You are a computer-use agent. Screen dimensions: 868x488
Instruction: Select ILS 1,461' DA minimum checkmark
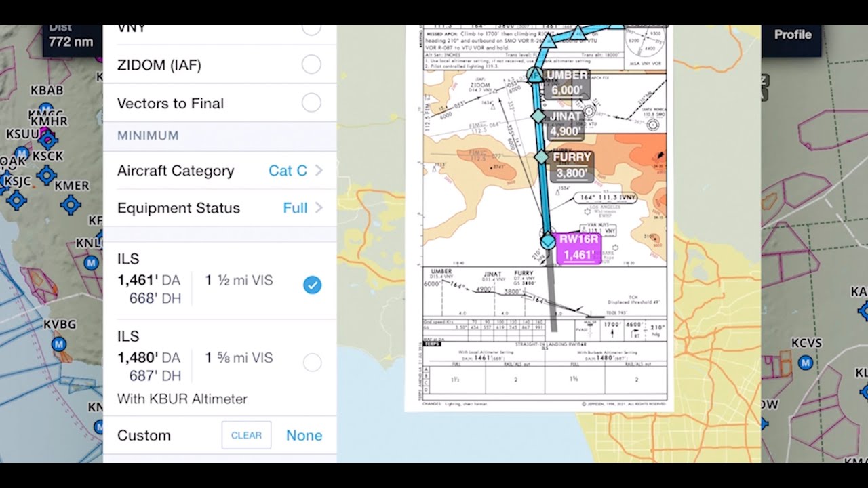tap(313, 285)
